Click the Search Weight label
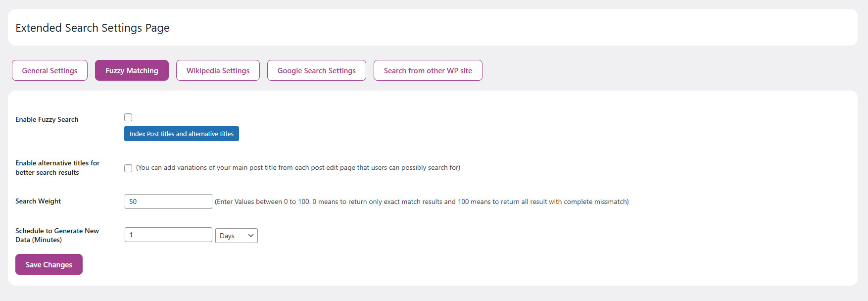Screen dimensions: 868x301 (x=38, y=201)
